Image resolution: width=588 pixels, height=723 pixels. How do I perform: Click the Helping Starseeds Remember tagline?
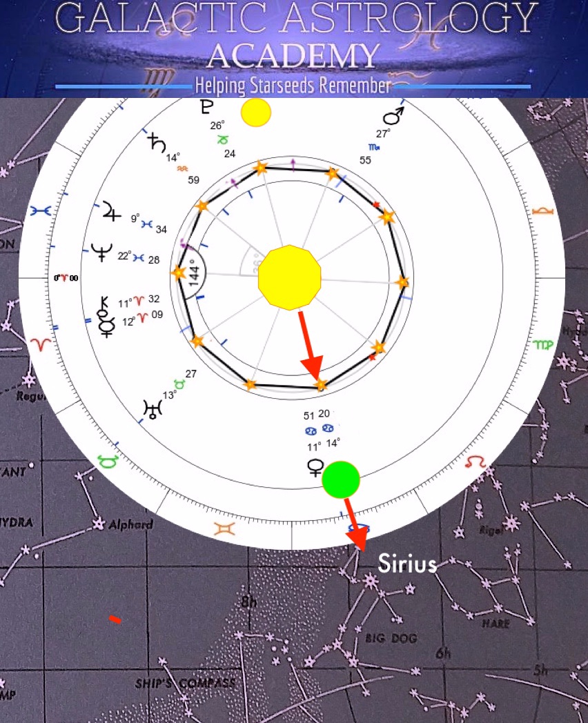[x=293, y=86]
